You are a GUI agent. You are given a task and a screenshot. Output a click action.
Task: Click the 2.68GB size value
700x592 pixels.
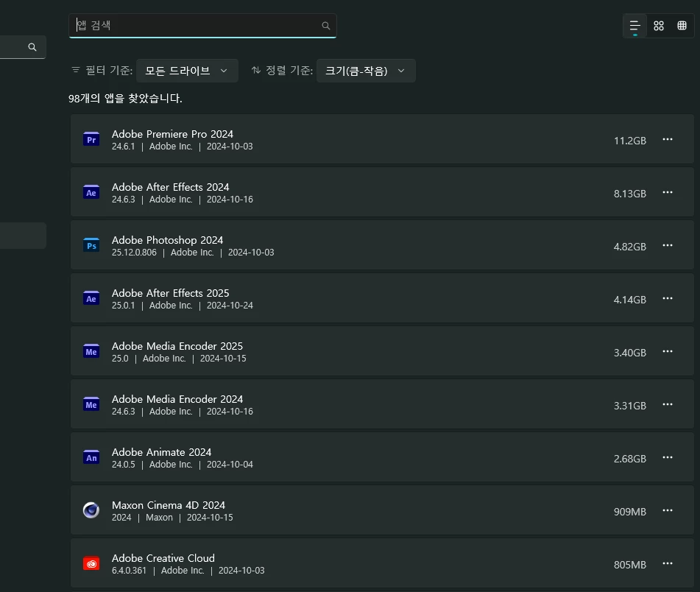click(x=630, y=459)
